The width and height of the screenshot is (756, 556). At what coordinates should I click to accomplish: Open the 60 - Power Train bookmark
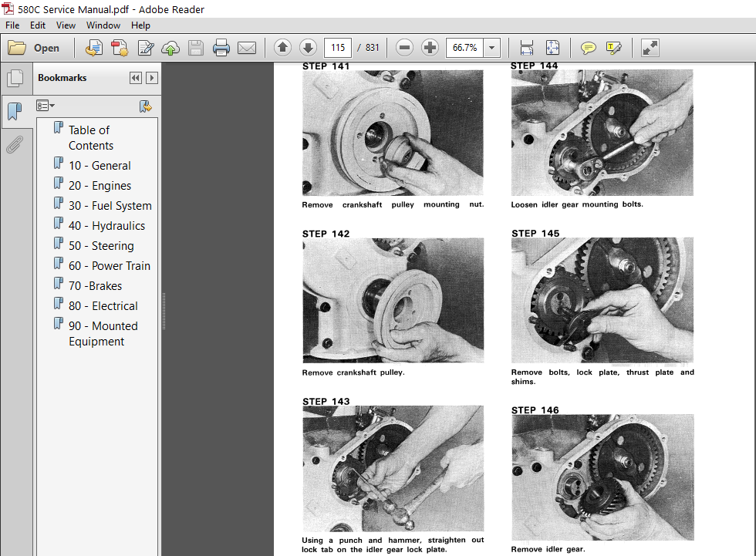110,266
